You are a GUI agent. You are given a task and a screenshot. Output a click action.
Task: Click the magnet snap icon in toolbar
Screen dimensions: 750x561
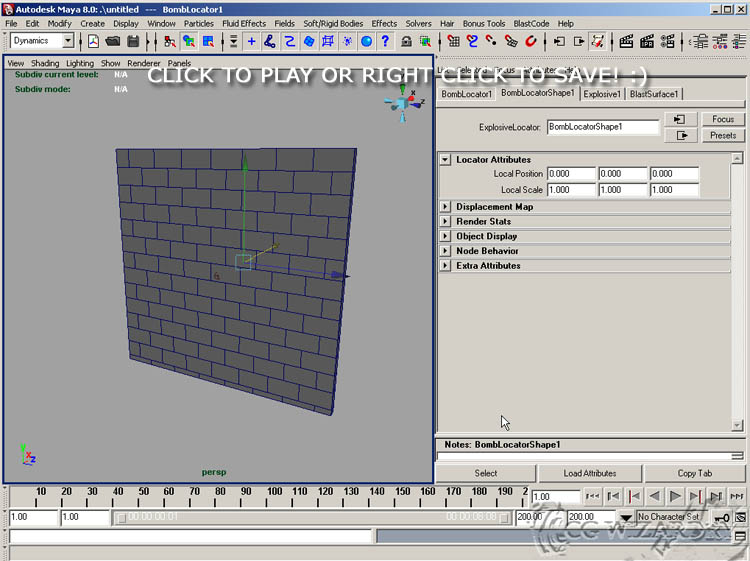point(531,41)
